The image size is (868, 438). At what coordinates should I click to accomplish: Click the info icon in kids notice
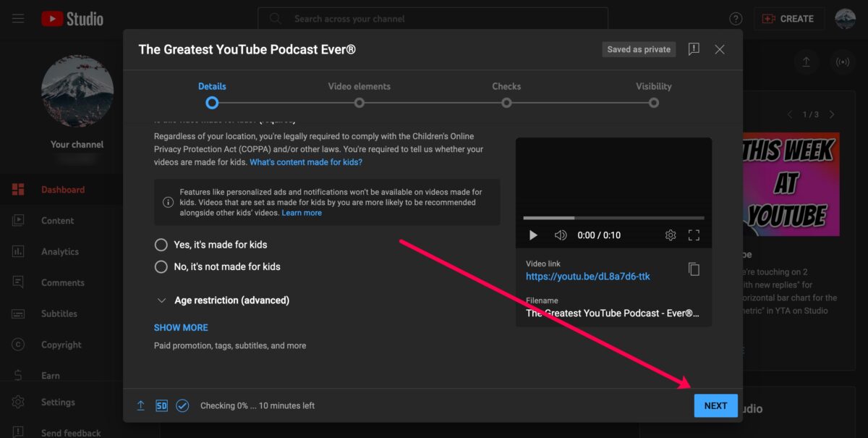click(168, 203)
